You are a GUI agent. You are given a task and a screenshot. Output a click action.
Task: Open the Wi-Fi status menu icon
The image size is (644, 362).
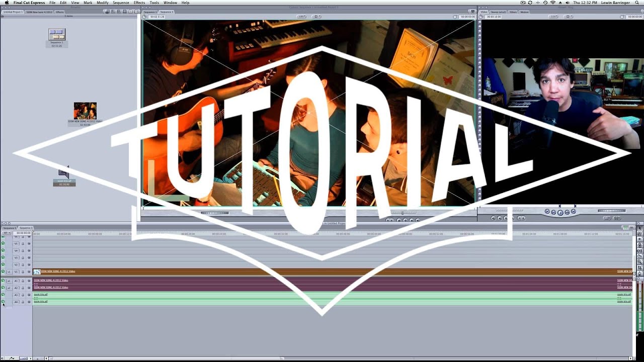click(553, 3)
